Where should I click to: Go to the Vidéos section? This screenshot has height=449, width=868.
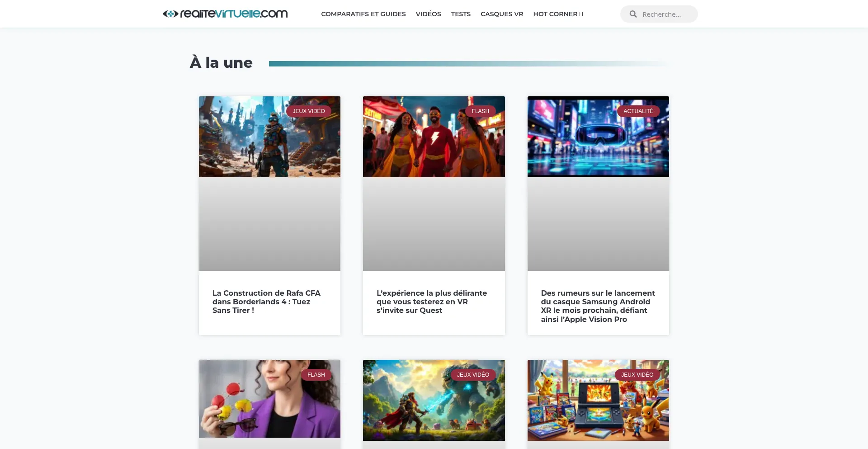[x=428, y=14]
